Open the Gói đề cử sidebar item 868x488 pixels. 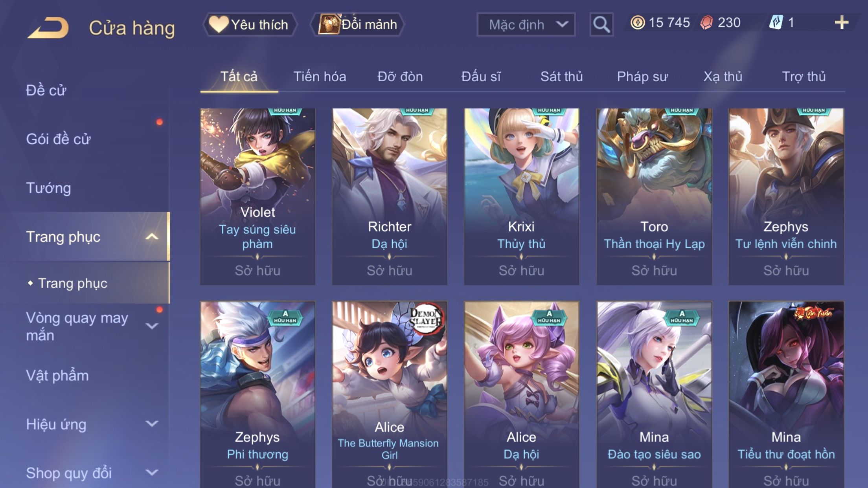(58, 139)
